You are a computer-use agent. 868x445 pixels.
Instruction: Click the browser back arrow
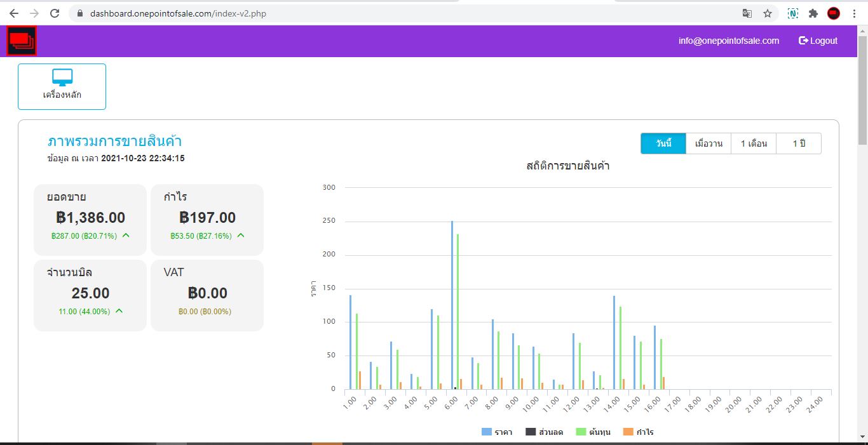click(14, 13)
